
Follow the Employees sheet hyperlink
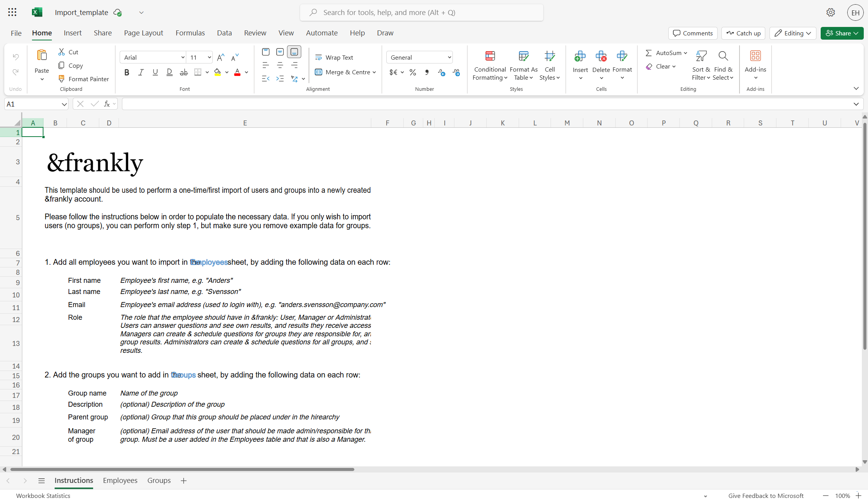click(209, 262)
